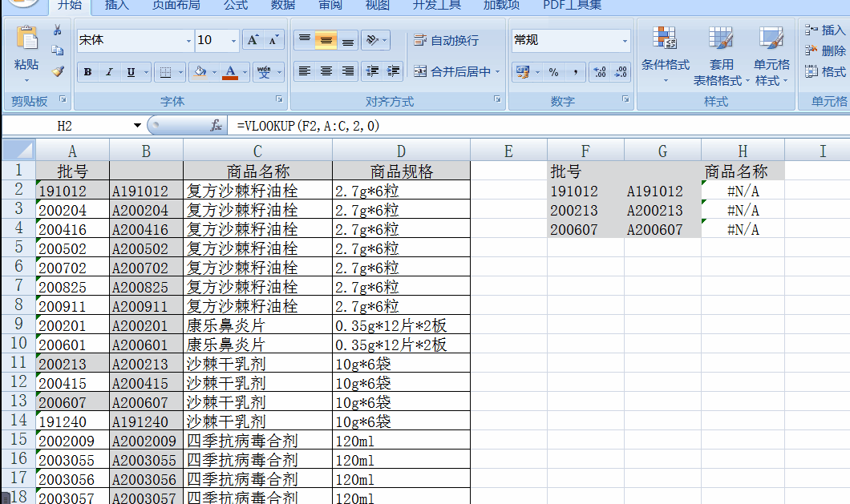Click the Paste clipboard icon

(26, 39)
